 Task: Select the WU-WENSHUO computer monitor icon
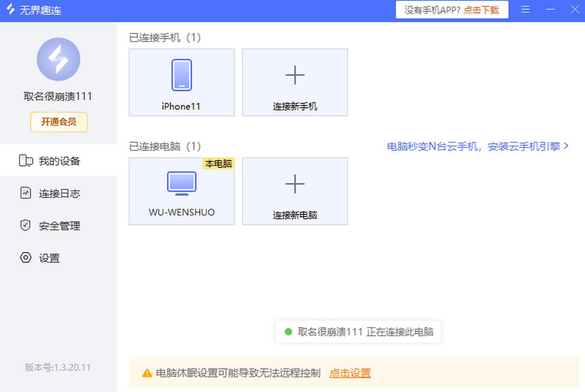[181, 184]
